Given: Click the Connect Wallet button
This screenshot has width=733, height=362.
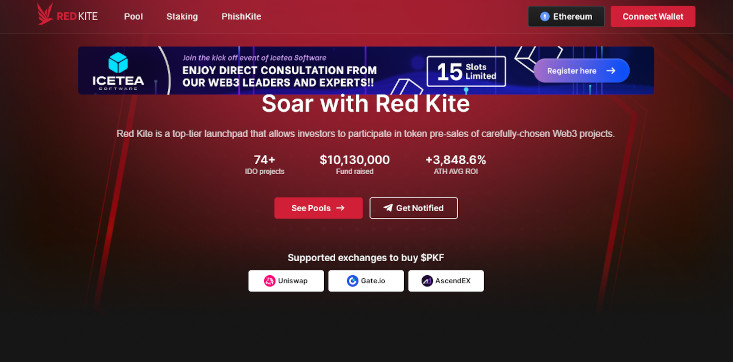Looking at the screenshot, I should point(653,16).
